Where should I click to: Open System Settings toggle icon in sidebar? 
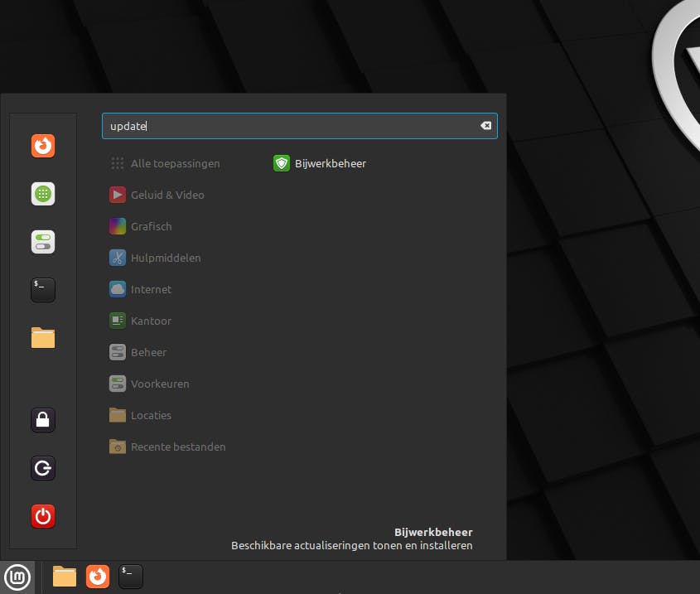coord(43,242)
